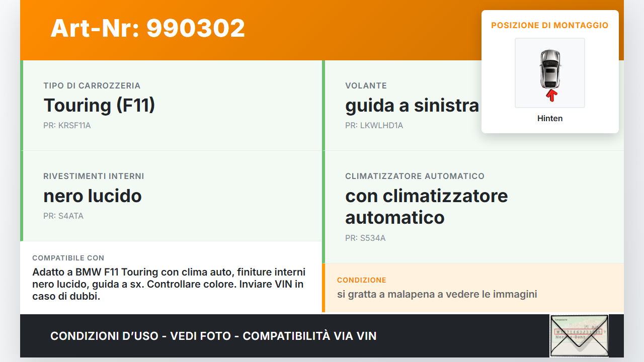Click the POSIZIONE DI MONTAGGIO title

tap(550, 25)
